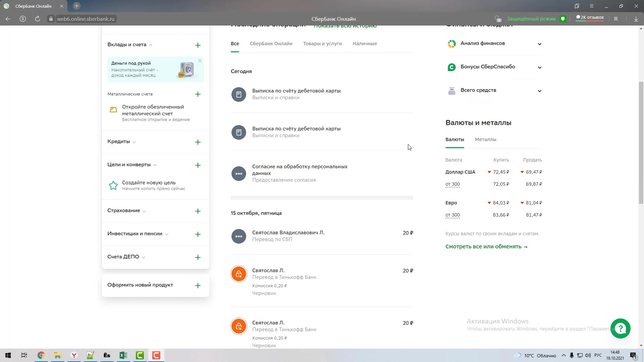Open Excel from the taskbar
This screenshot has width=644, height=362.
123,355
